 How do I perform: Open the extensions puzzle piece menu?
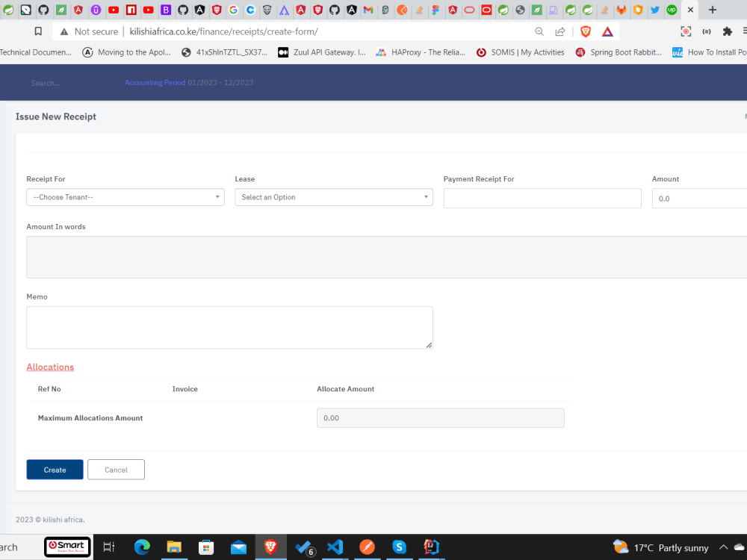tap(727, 31)
